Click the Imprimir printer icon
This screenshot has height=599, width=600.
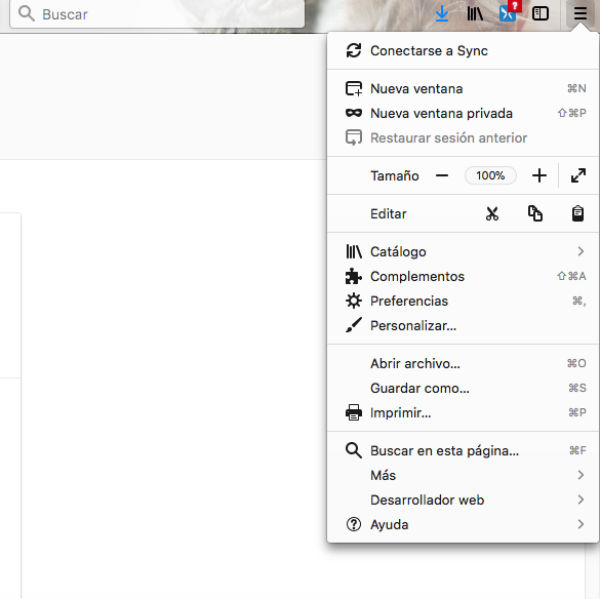click(354, 413)
